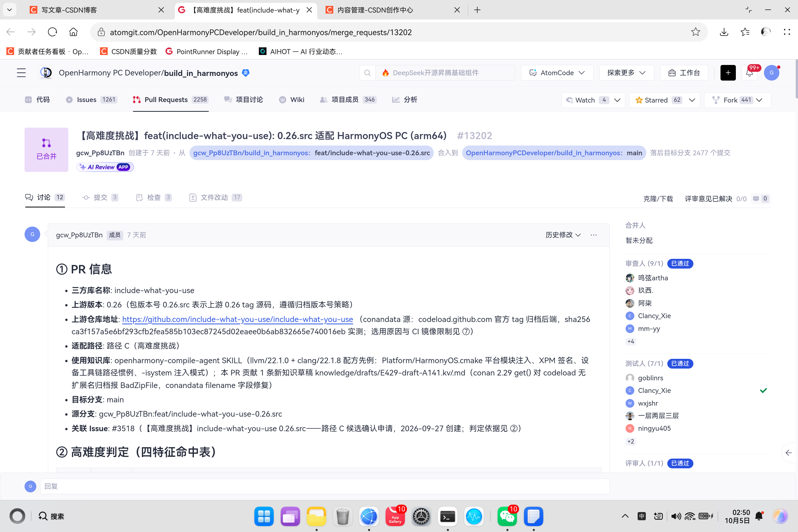Show hidden system tray icons chevron
Image resolution: width=798 pixels, height=532 pixels.
(x=625, y=516)
